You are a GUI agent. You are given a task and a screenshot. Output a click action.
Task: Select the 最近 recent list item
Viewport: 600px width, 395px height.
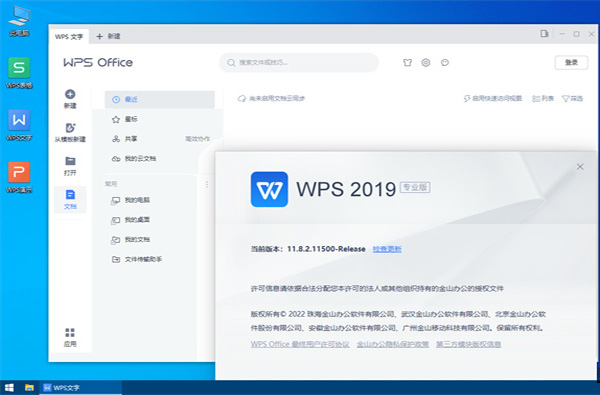pos(160,99)
